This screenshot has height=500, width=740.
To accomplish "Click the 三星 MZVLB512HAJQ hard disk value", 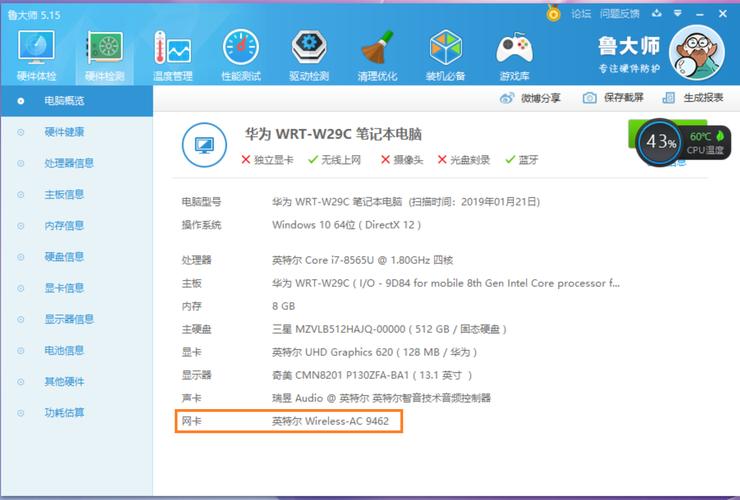I will pos(389,329).
